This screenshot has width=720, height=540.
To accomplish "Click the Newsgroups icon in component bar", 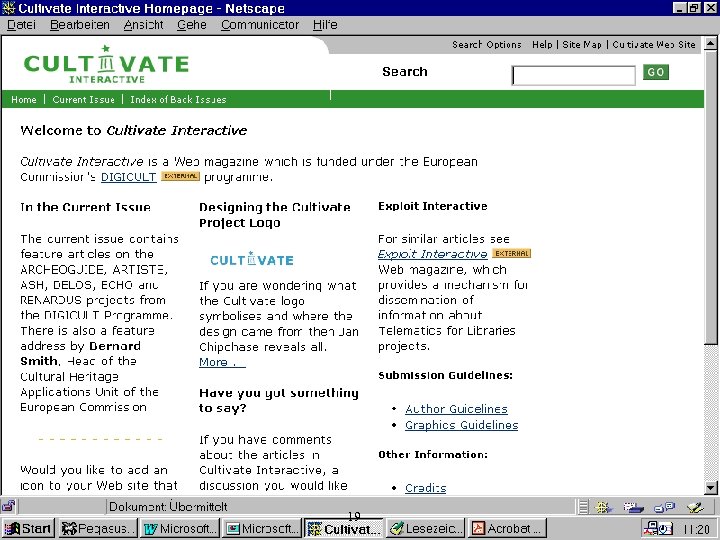I will [x=664, y=507].
